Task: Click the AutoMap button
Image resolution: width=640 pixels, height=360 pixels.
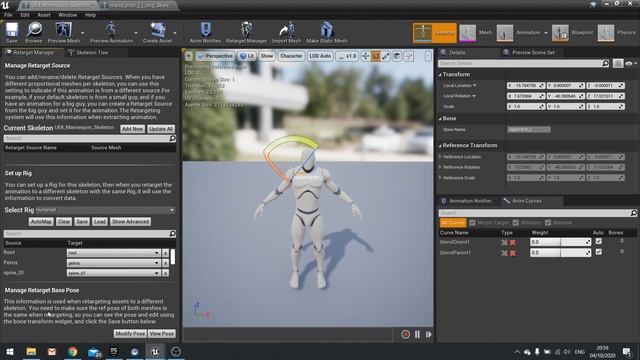Action: [x=41, y=222]
